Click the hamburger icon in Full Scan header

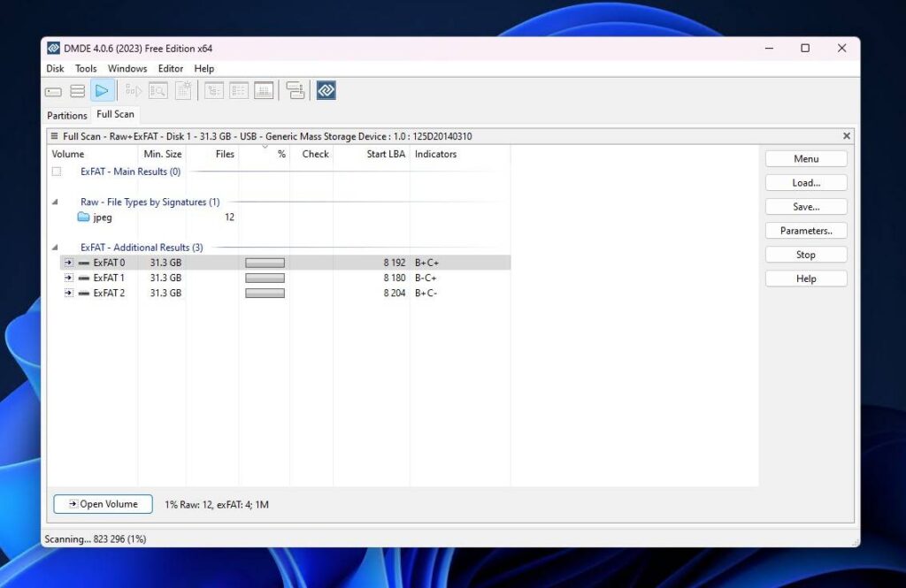[55, 136]
